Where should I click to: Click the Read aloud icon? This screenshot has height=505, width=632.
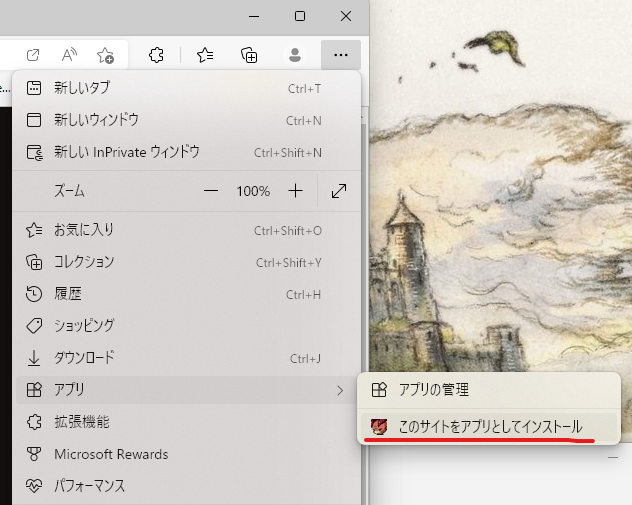(69, 55)
